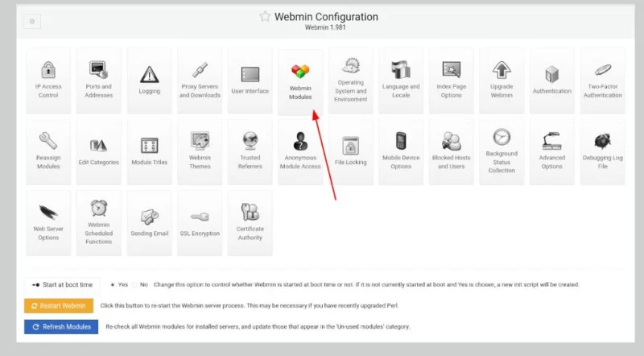
Task: Open Index Page Options
Action: [452, 81]
